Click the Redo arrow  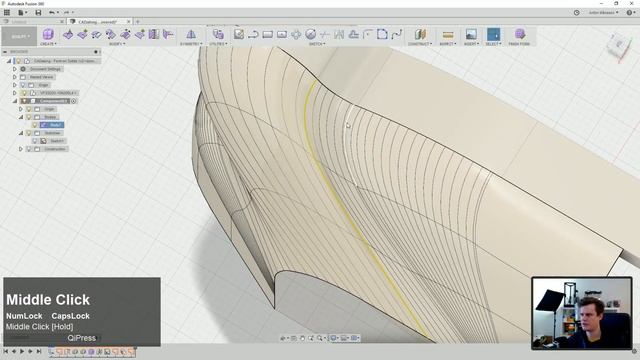[x=67, y=13]
